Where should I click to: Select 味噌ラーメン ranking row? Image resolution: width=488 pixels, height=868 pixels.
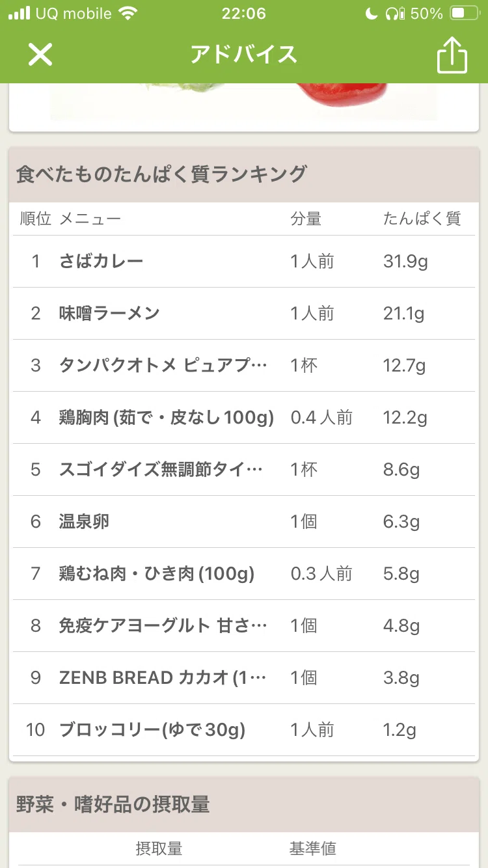244,314
